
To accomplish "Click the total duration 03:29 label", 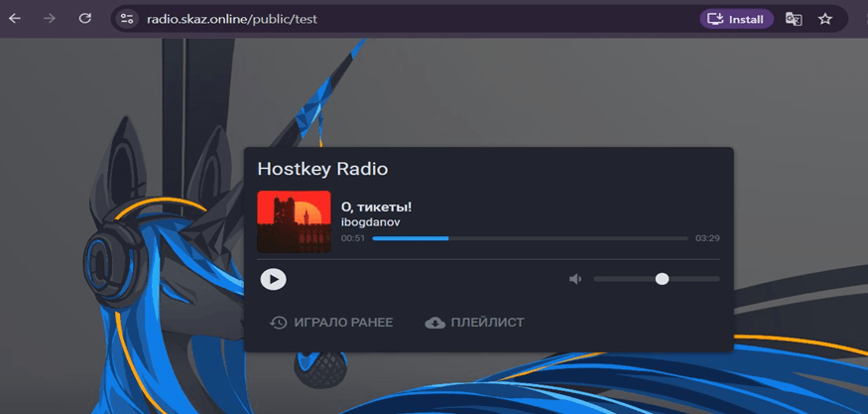I will tap(707, 238).
